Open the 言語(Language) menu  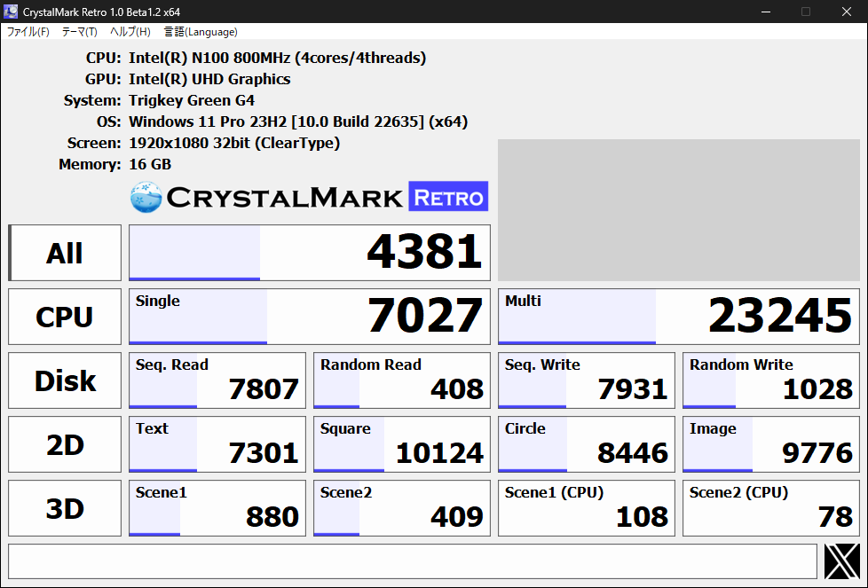coord(201,32)
